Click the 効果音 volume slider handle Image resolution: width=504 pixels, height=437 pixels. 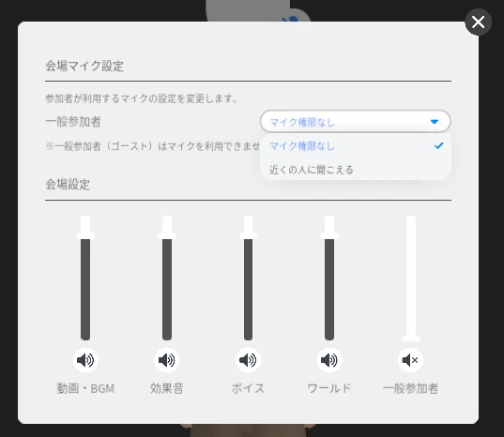[167, 236]
